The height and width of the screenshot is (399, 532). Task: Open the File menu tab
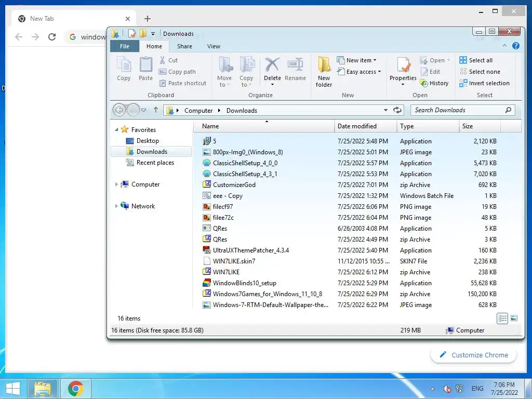[x=125, y=46]
